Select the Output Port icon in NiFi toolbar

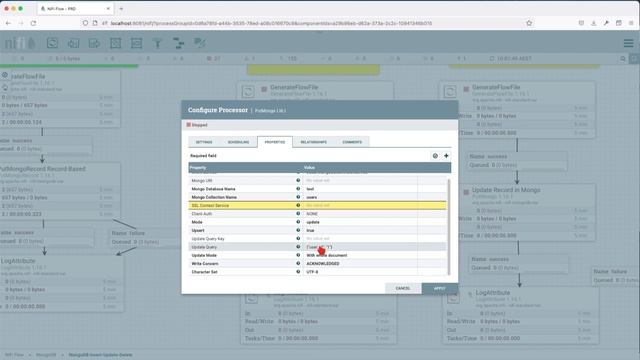point(94,43)
